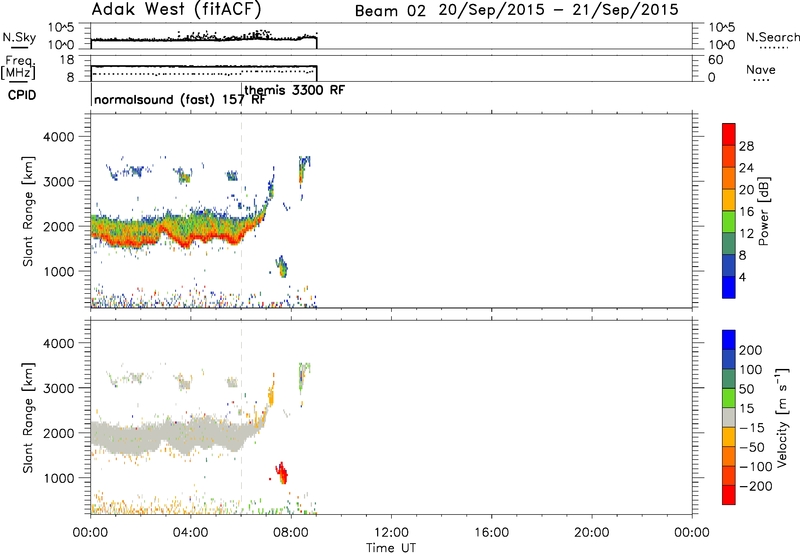Click the power echo patch near 1000 km
The height and width of the screenshot is (554, 800).
coord(282,266)
